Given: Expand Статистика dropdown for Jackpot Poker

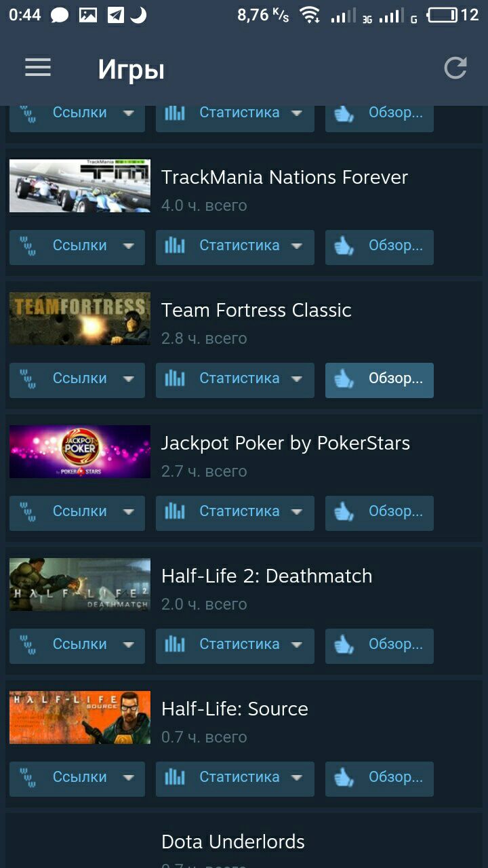Looking at the screenshot, I should 297,513.
